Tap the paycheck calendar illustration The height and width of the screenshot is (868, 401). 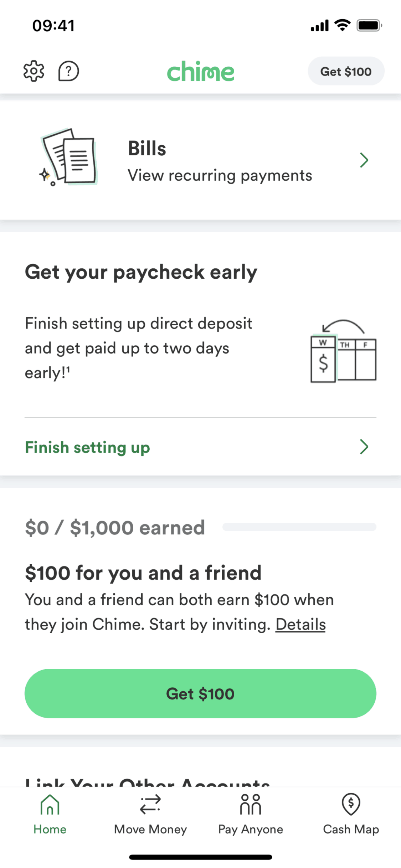(343, 352)
